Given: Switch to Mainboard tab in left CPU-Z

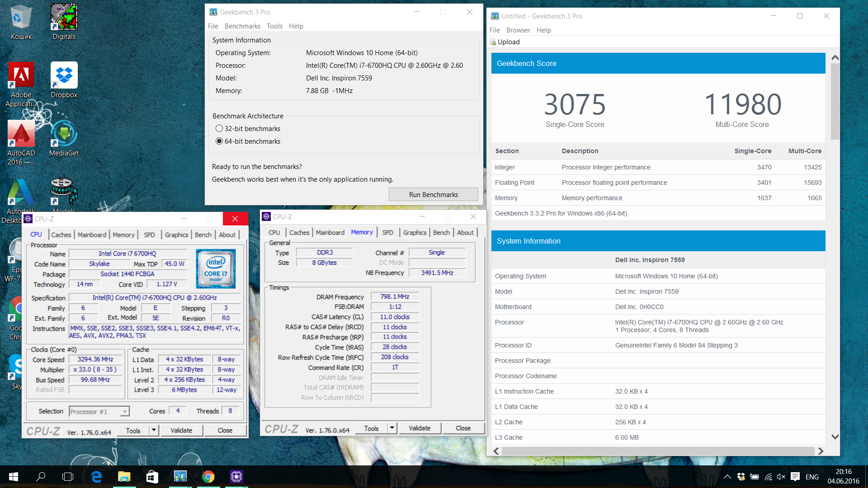Looking at the screenshot, I should [x=92, y=235].
